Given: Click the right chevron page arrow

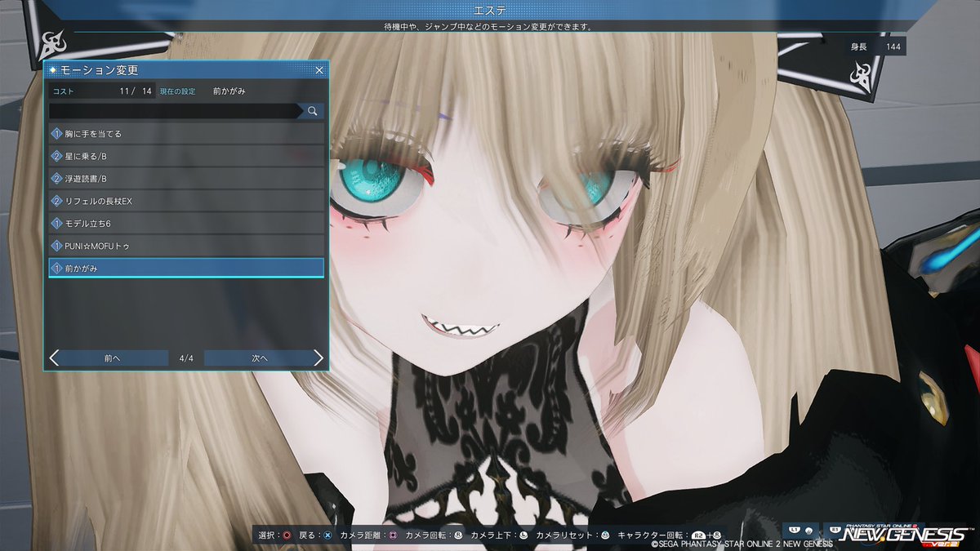Looking at the screenshot, I should [318, 358].
